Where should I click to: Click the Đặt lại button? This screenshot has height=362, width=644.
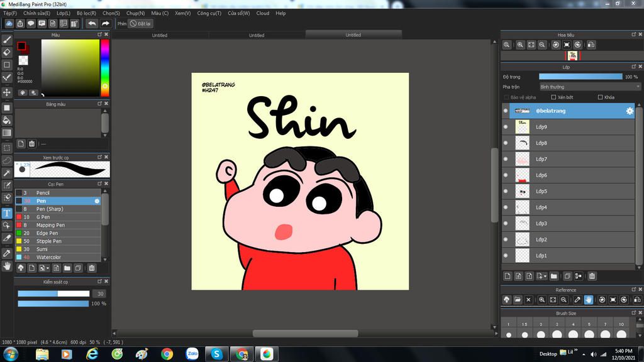pyautogui.click(x=140, y=23)
